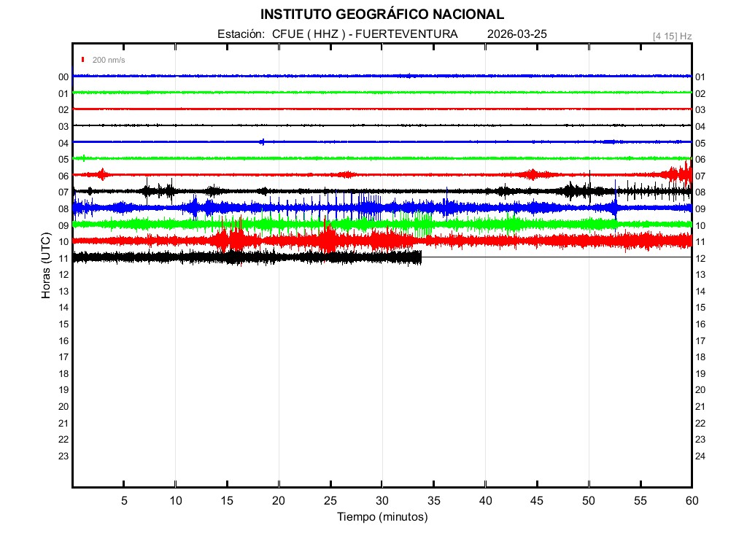Click the 2026-03-25 date text
This screenshot has width=747, height=560.
point(516,34)
